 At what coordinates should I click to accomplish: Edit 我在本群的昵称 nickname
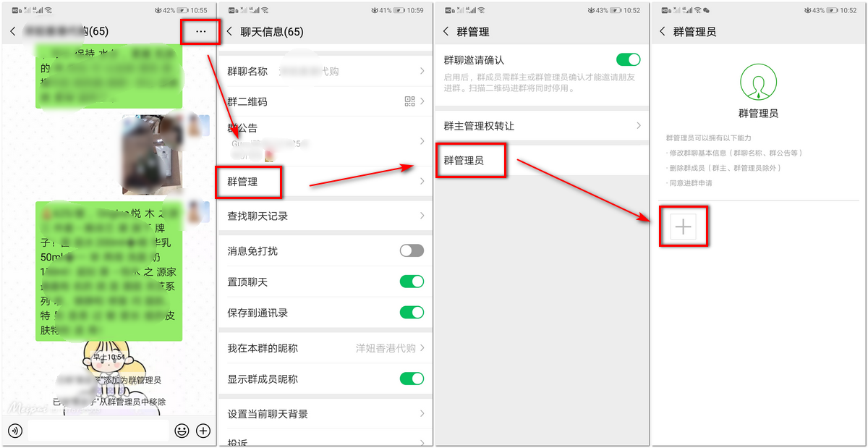(324, 348)
